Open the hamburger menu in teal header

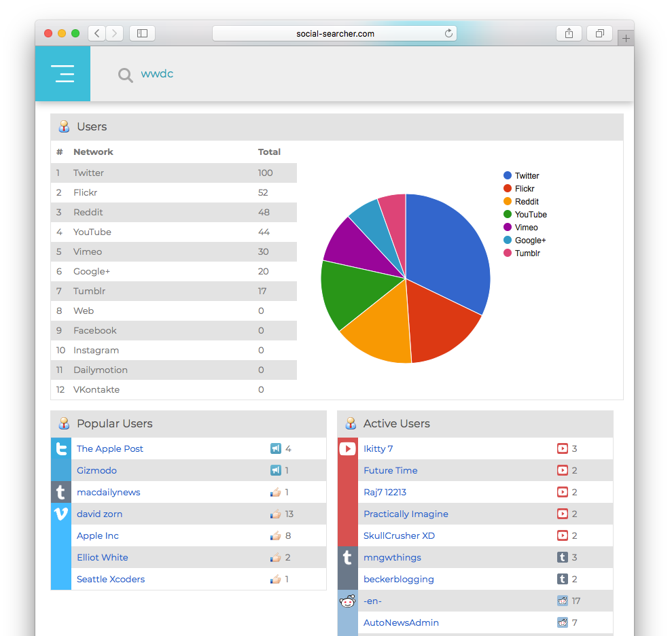(x=63, y=73)
